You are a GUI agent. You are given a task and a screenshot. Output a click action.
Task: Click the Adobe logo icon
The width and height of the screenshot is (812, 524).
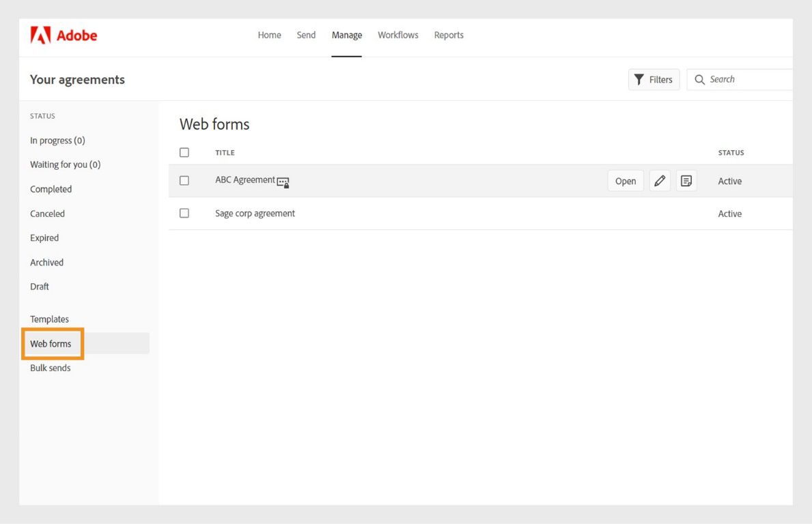(x=40, y=35)
